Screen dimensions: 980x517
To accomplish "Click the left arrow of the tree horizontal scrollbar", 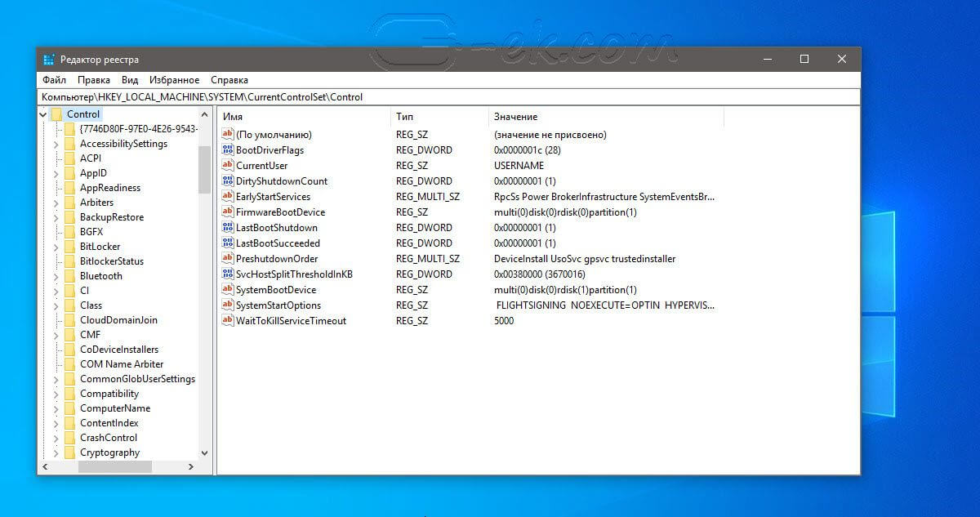I will (44, 466).
